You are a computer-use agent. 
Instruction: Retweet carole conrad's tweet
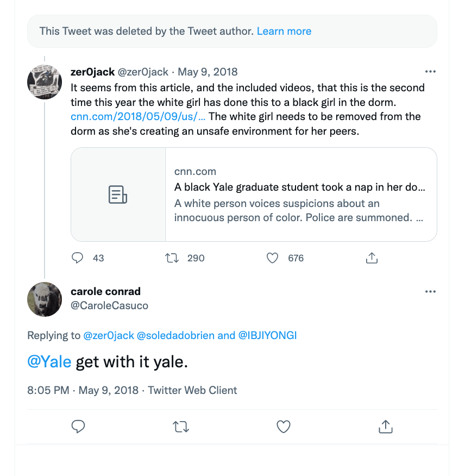[180, 427]
